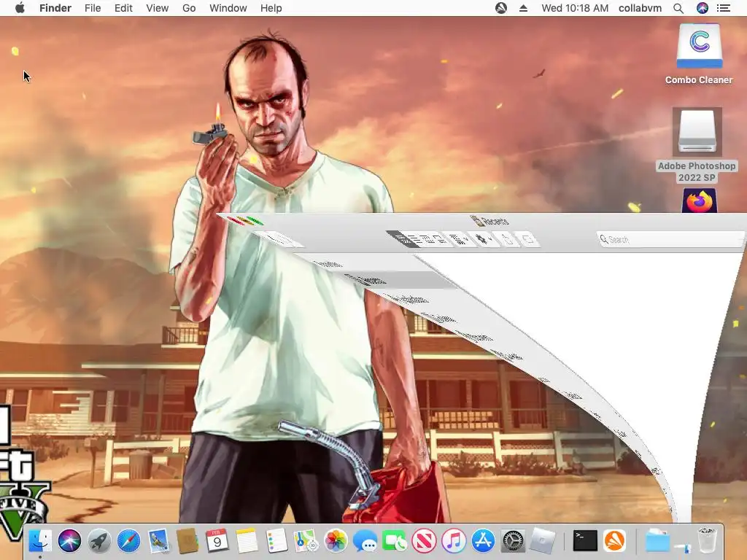Launch iTunes from the dock
The height and width of the screenshot is (560, 747).
[x=454, y=541]
